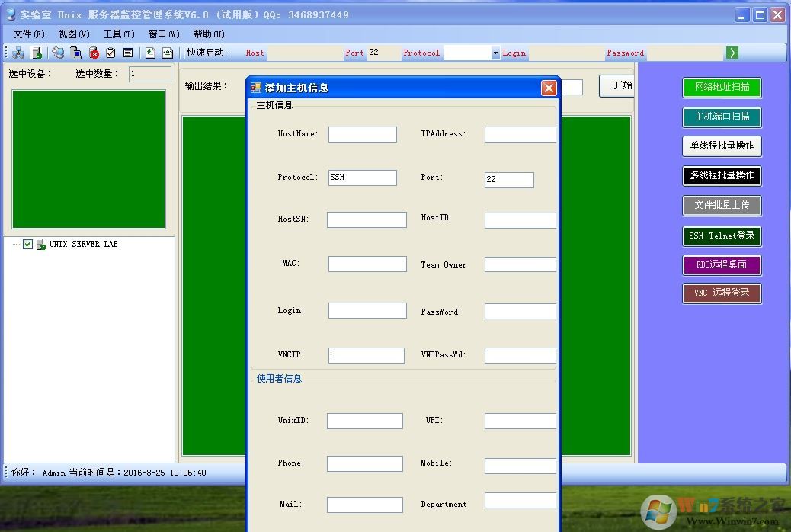The width and height of the screenshot is (791, 532).
Task: Click the red X delete toolbar icon
Action: (x=94, y=53)
